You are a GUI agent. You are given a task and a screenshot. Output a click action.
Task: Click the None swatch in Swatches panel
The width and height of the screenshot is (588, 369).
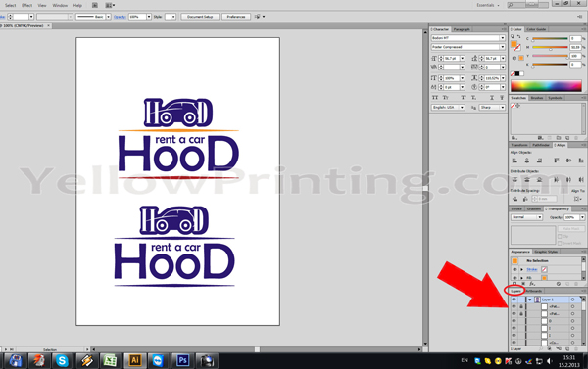(x=513, y=106)
